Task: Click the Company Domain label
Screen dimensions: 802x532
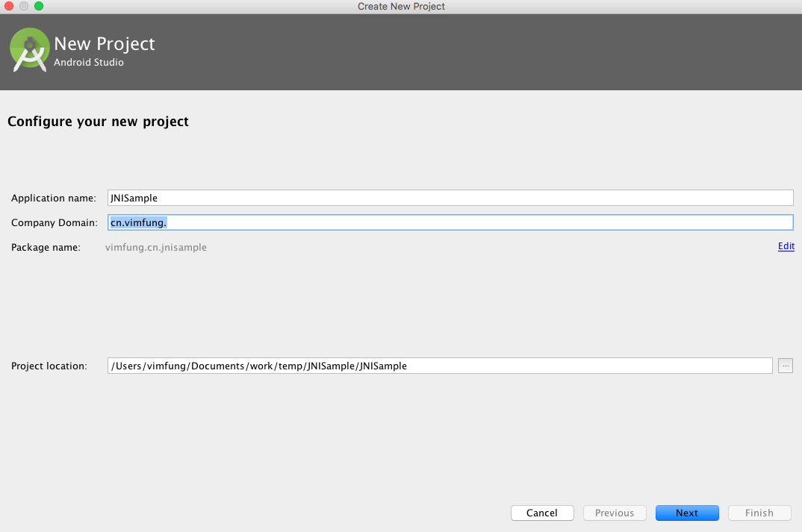Action: point(55,223)
